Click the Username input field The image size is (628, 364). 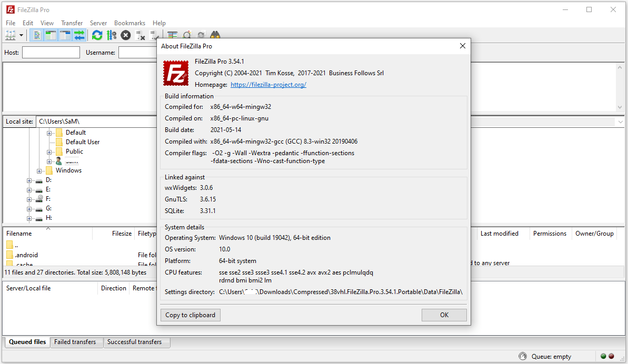(x=138, y=53)
